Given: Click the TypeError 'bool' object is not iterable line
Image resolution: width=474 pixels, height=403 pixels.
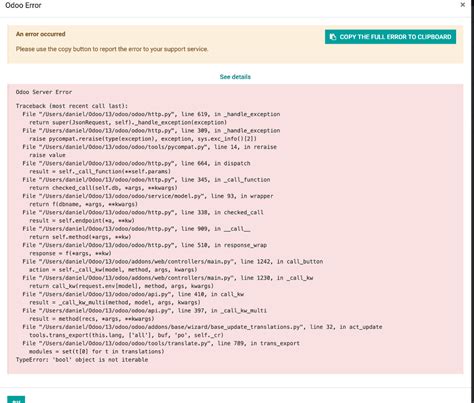Looking at the screenshot, I should point(82,359).
